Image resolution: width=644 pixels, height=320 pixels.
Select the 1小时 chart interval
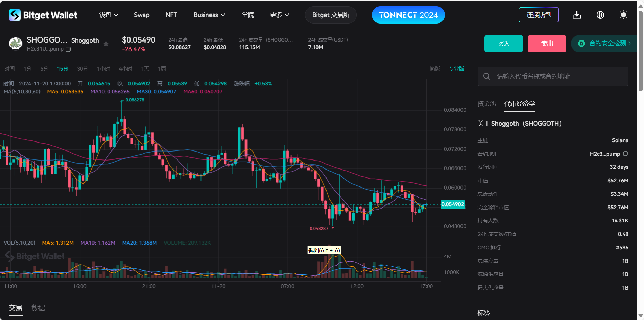[x=104, y=69]
